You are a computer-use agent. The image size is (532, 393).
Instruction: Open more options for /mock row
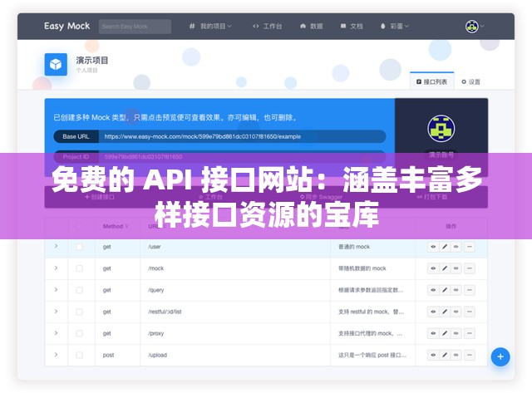tap(470, 268)
